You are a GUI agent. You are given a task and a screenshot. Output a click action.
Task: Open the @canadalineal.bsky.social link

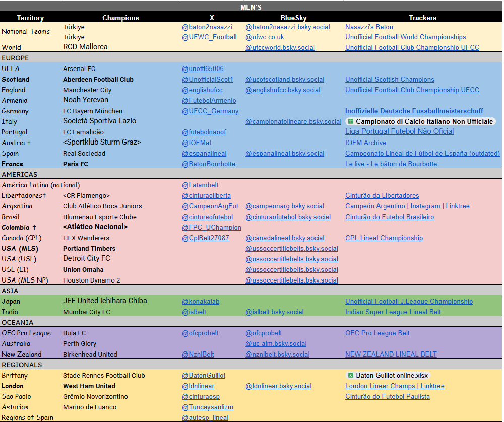pyautogui.click(x=285, y=238)
